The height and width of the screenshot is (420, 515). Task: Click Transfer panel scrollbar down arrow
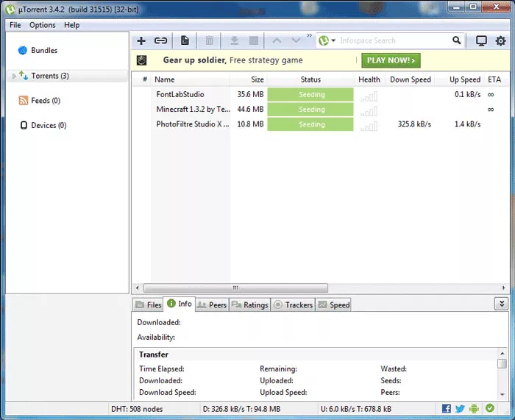[502, 394]
